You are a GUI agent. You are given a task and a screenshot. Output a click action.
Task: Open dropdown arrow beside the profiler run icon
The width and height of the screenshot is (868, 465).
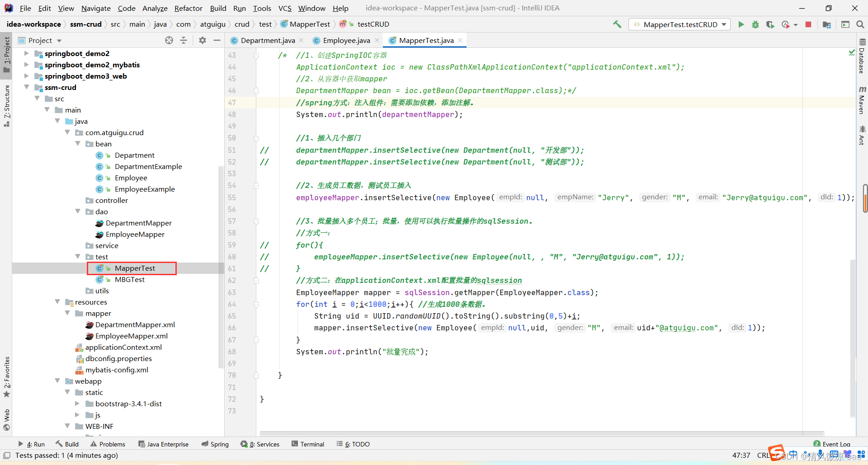coord(796,25)
